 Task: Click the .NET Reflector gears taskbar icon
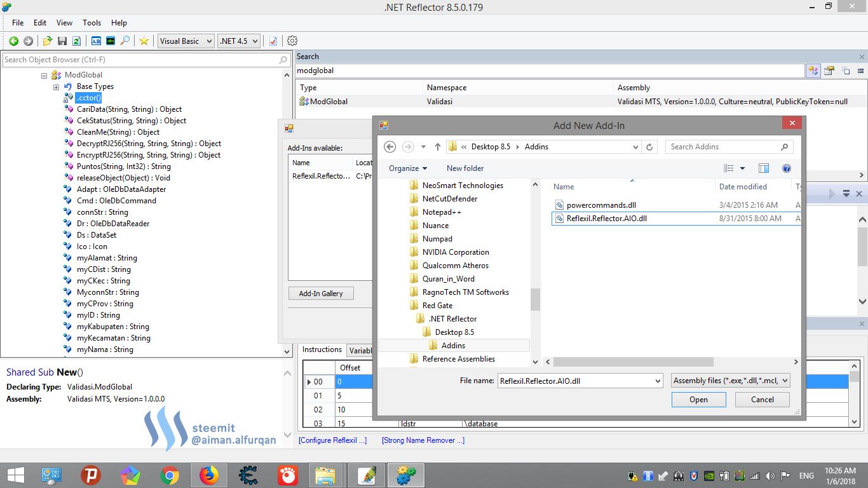point(405,475)
